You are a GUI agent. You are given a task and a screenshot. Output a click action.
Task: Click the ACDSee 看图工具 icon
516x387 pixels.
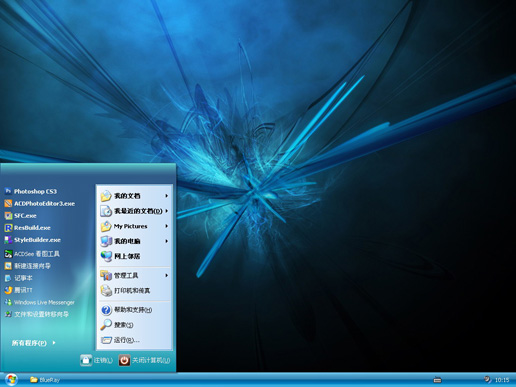(x=8, y=254)
